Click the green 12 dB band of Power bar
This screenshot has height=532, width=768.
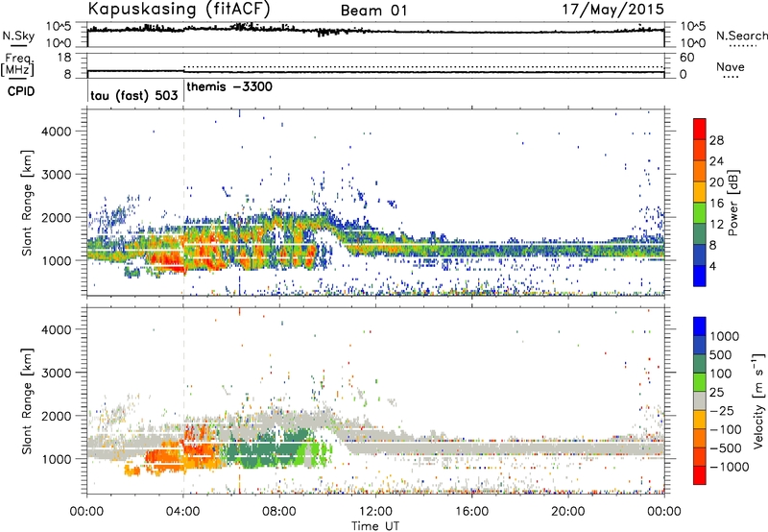(x=700, y=213)
